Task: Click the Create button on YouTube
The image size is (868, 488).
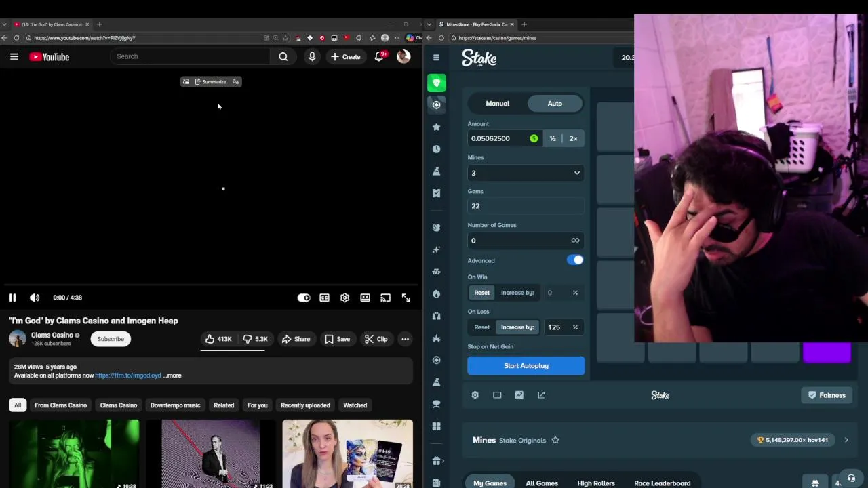Action: coord(345,57)
